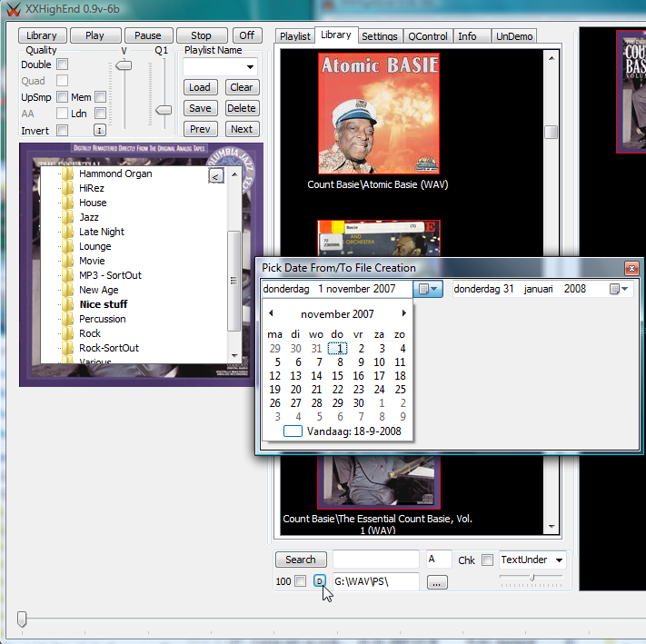Open the TextUnder dropdown
This screenshot has height=644, width=646.
tap(559, 560)
